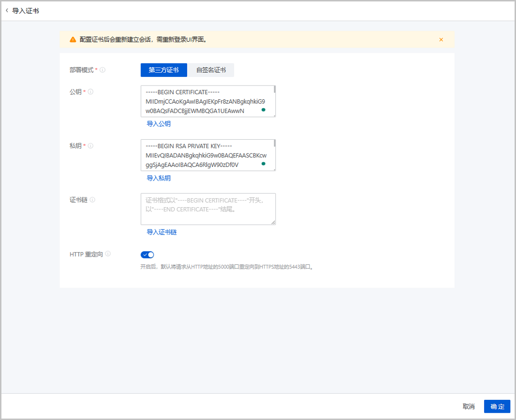The image size is (516, 420).
Task: Switch to 自签名证书 mode
Action: click(x=210, y=70)
